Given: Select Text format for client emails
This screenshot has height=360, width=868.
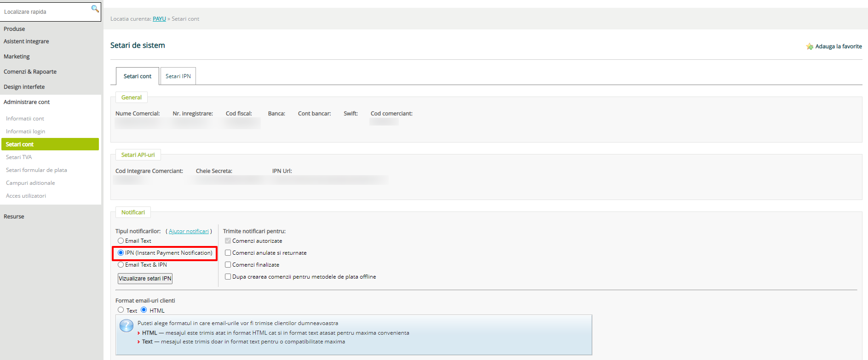Looking at the screenshot, I should tap(121, 310).
